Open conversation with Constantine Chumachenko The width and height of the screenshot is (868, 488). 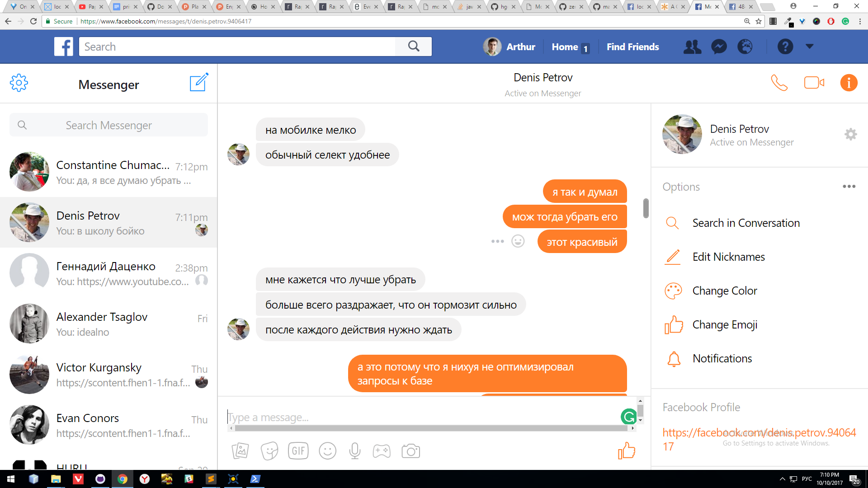108,172
